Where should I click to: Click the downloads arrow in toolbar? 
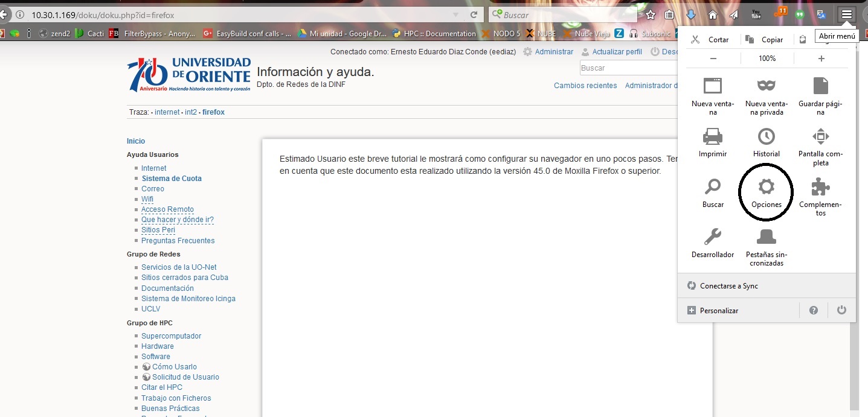tap(691, 14)
